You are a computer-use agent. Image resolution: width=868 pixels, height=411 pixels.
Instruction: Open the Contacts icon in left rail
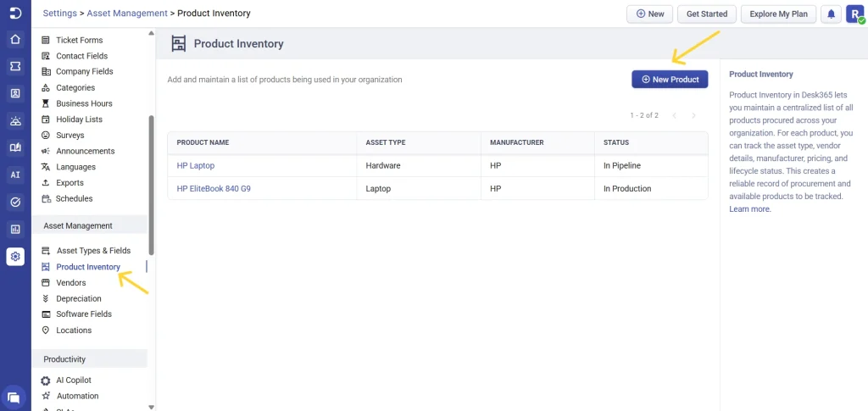(x=15, y=93)
